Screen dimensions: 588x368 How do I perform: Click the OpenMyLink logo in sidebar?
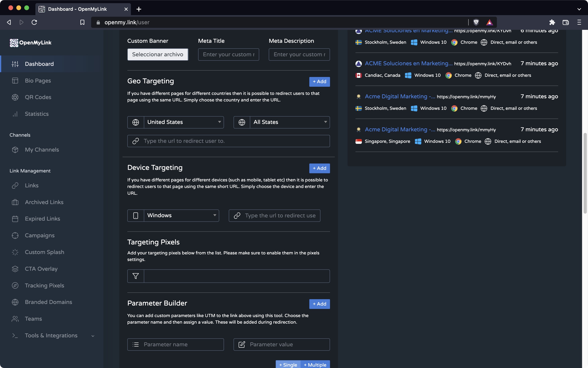point(31,43)
